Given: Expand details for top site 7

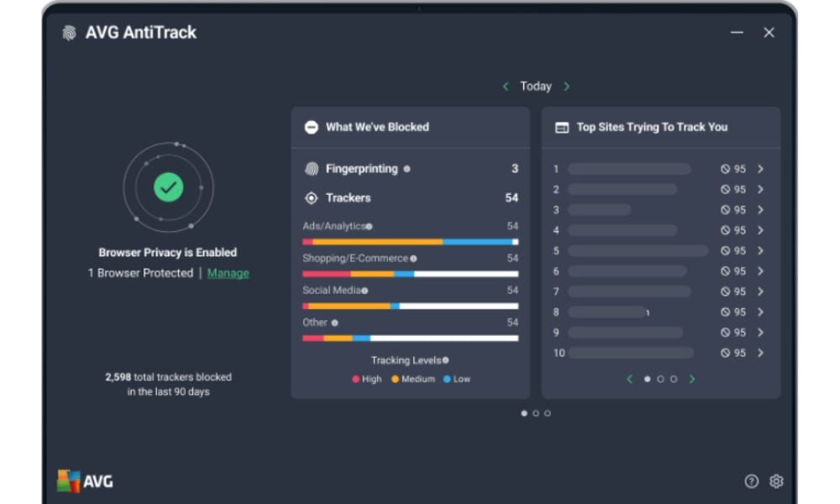Looking at the screenshot, I should pos(761,291).
